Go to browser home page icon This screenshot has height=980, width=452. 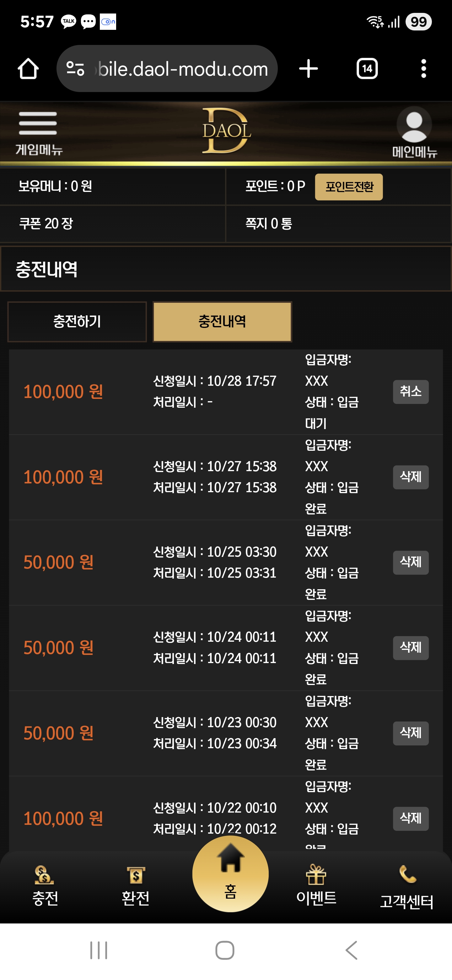pyautogui.click(x=28, y=69)
